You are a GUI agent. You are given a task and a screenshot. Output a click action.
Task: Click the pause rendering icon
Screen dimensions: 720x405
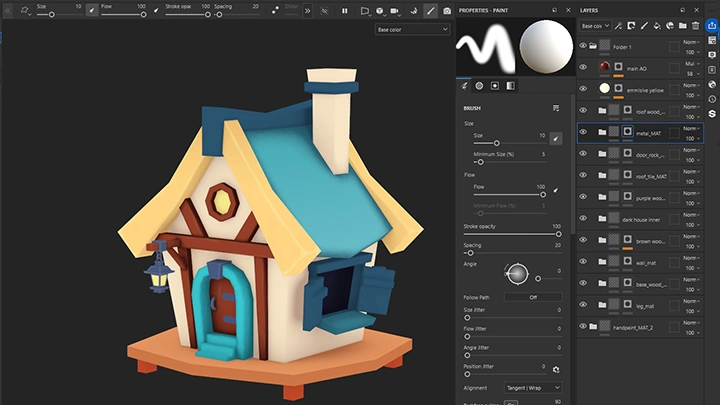click(345, 11)
